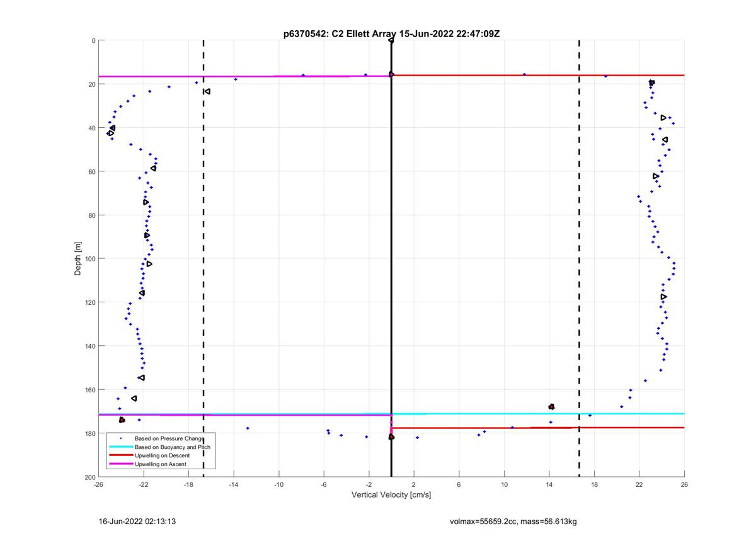Viewport: 756px width, 536px height.
Task: Click the depth-axis tick label '60'
Action: point(91,171)
